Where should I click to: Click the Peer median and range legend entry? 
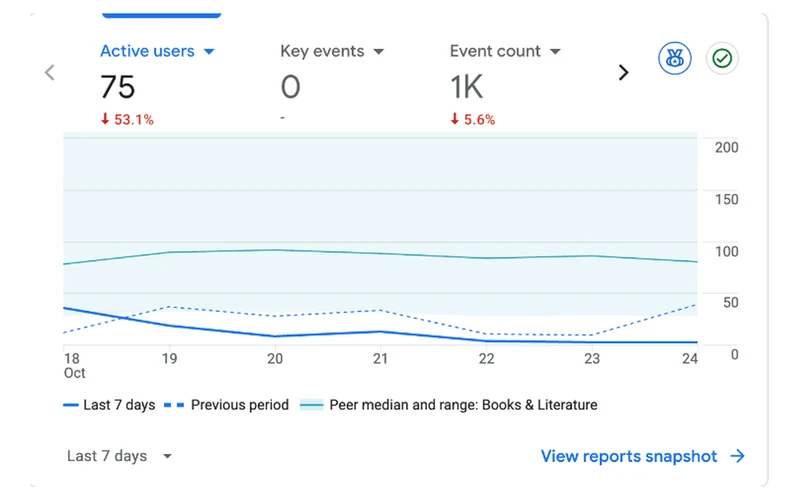tap(448, 405)
